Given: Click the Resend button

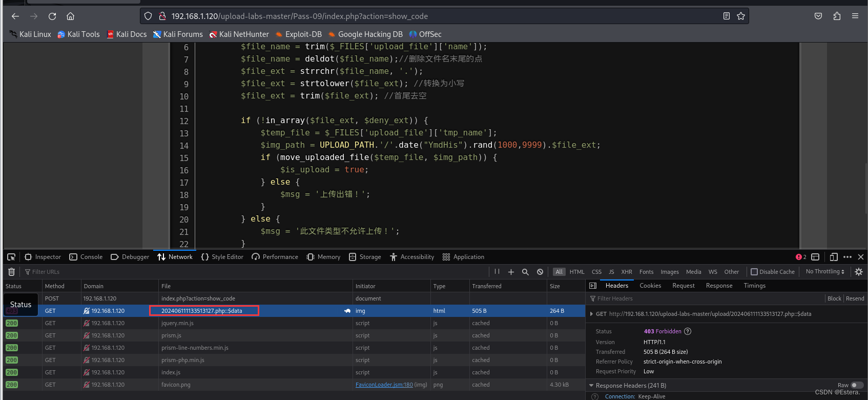Looking at the screenshot, I should (x=855, y=298).
